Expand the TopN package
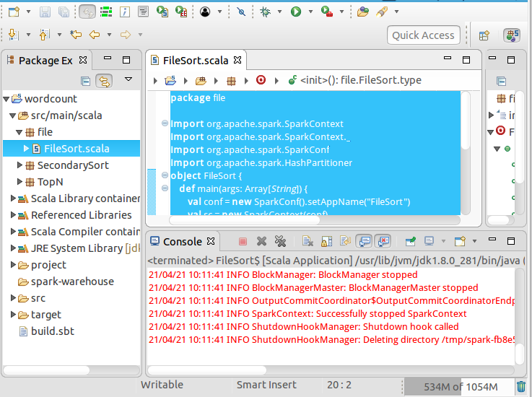This screenshot has width=532, height=397. [19, 181]
